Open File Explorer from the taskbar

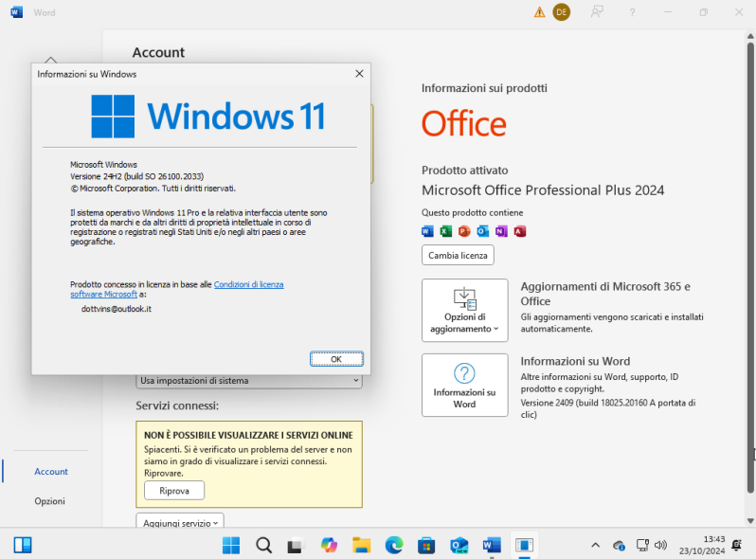click(361, 545)
